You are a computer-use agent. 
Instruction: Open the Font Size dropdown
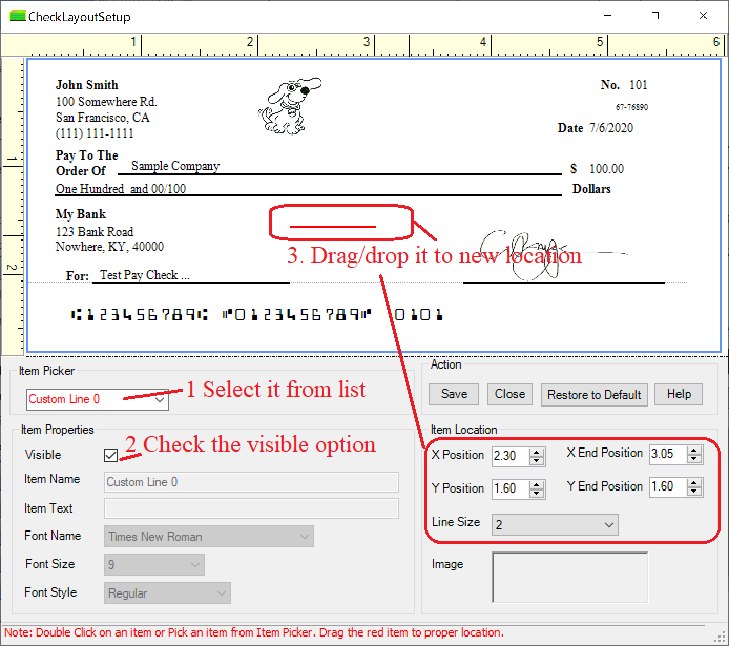coord(195,565)
